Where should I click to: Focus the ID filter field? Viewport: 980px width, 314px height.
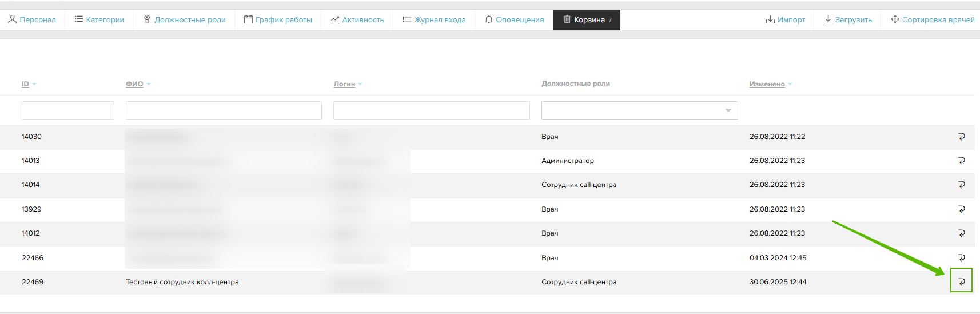[x=68, y=110]
